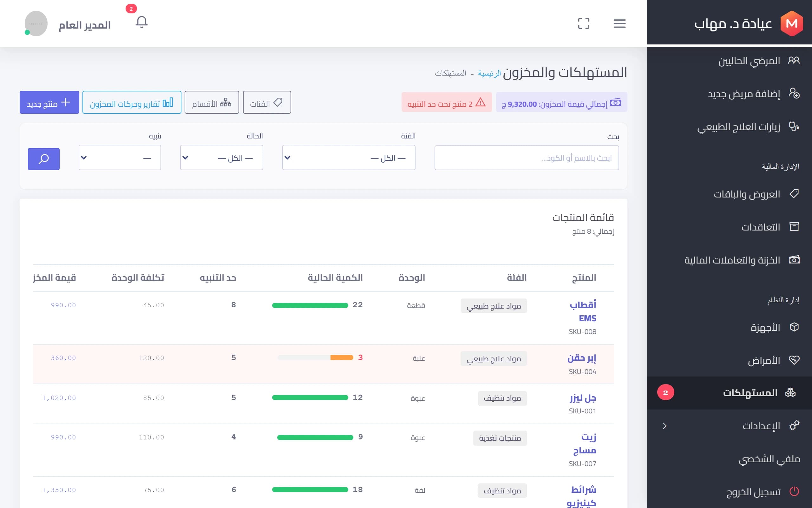812x508 pixels.
Task: Go to ملفي الشخصي profile page
Action: [730, 459]
